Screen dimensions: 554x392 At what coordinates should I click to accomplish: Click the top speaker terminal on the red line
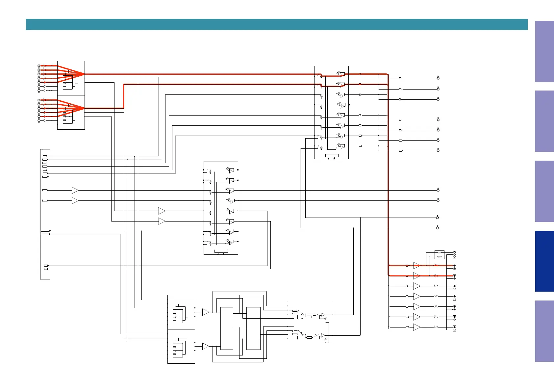(x=455, y=267)
